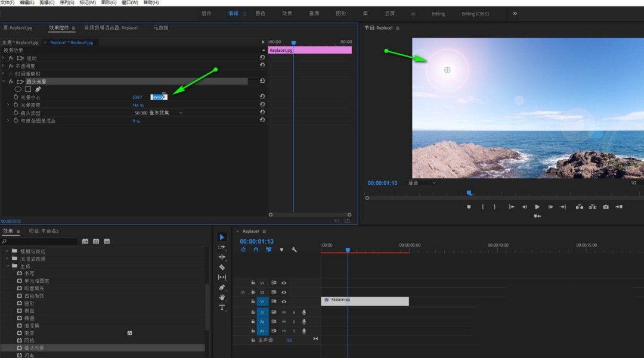Open the 音频剪辑混合器 tab

point(111,27)
